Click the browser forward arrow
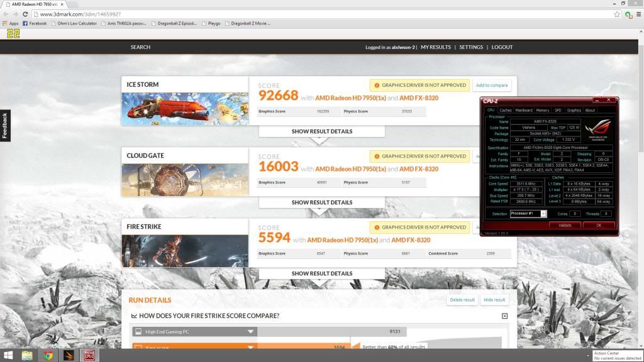This screenshot has height=362, width=644. pos(15,14)
